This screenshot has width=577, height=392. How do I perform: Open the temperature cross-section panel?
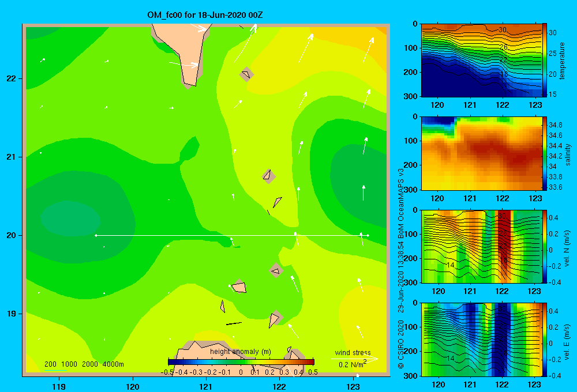coord(482,61)
